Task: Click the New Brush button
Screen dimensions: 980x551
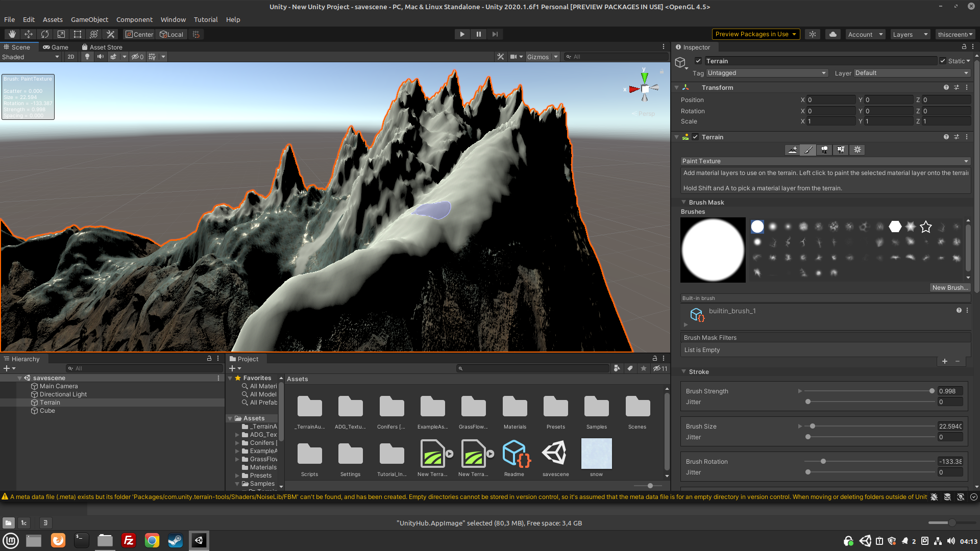Action: [950, 287]
